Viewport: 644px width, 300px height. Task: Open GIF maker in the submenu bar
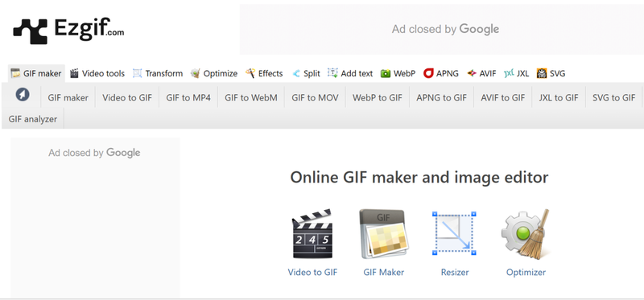pyautogui.click(x=68, y=97)
